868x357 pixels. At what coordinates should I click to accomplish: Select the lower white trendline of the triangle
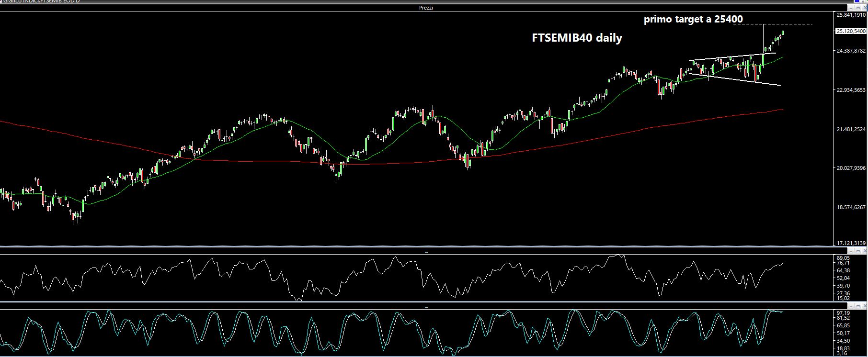pyautogui.click(x=735, y=79)
